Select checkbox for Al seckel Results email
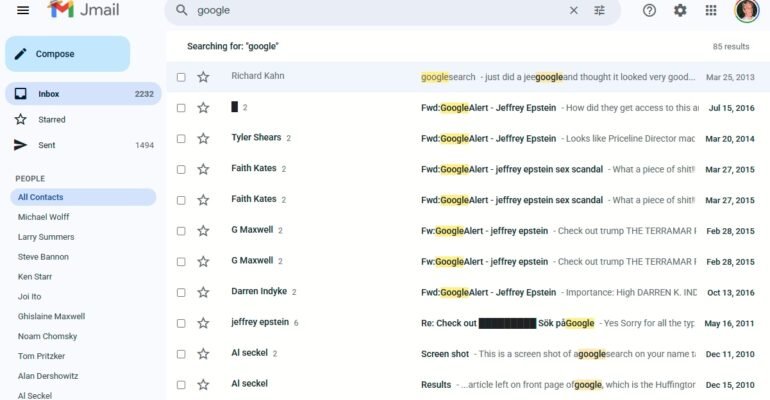This screenshot has width=770, height=400. tap(181, 385)
